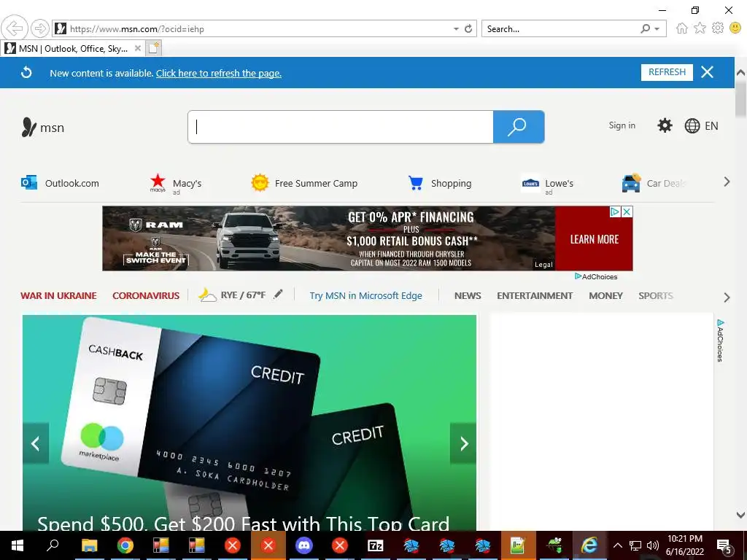View RYE / 67°F weather

point(232,295)
